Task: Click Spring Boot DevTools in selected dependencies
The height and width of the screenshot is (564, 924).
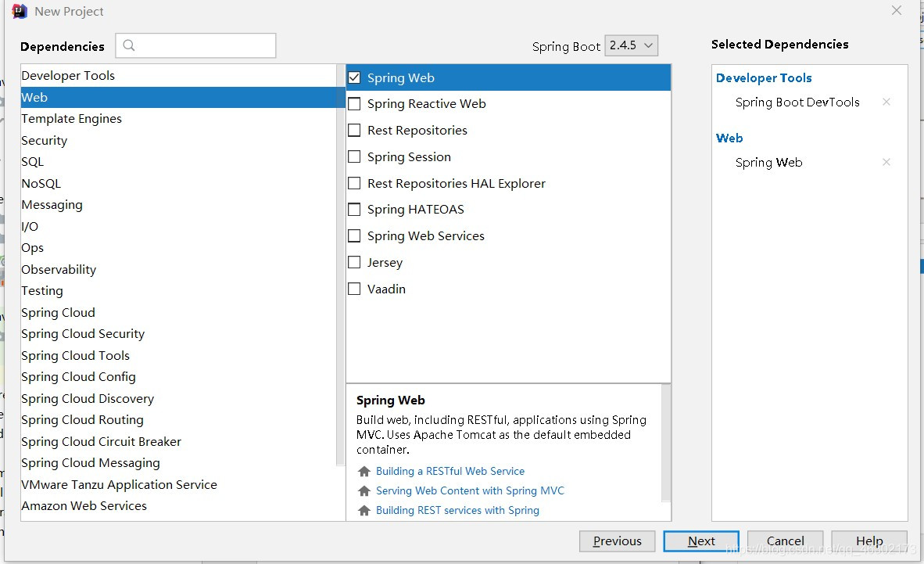Action: pos(797,102)
